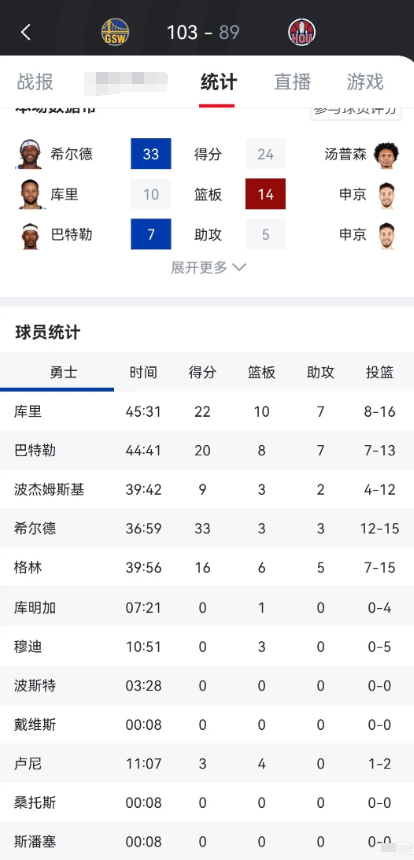Tap 汤普森 player avatar on right
The height and width of the screenshot is (860, 414).
pyautogui.click(x=386, y=154)
